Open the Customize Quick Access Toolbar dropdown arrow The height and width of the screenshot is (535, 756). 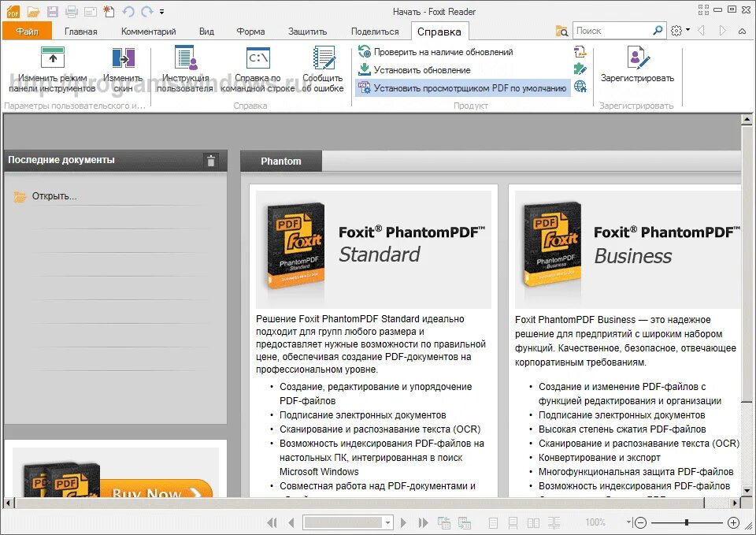point(162,12)
